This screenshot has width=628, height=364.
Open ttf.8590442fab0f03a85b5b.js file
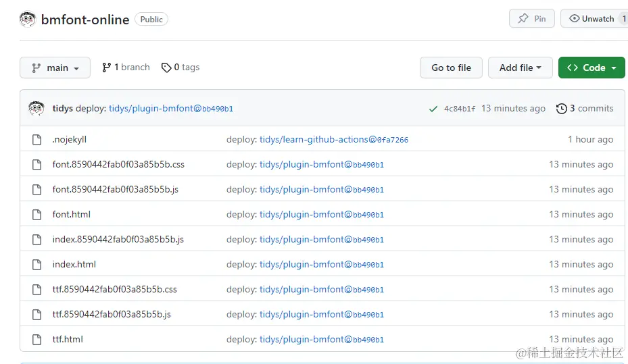click(x=112, y=315)
